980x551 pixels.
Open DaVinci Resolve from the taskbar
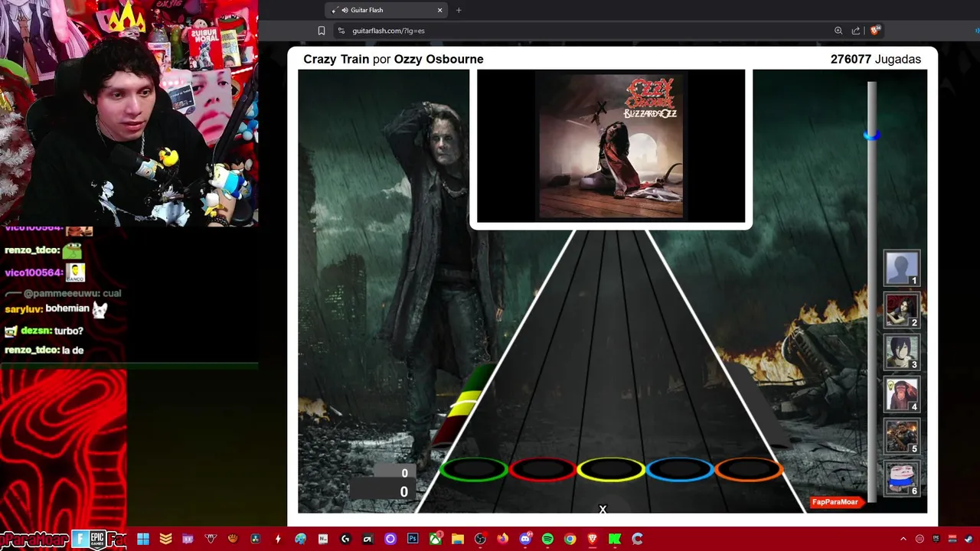point(255,539)
